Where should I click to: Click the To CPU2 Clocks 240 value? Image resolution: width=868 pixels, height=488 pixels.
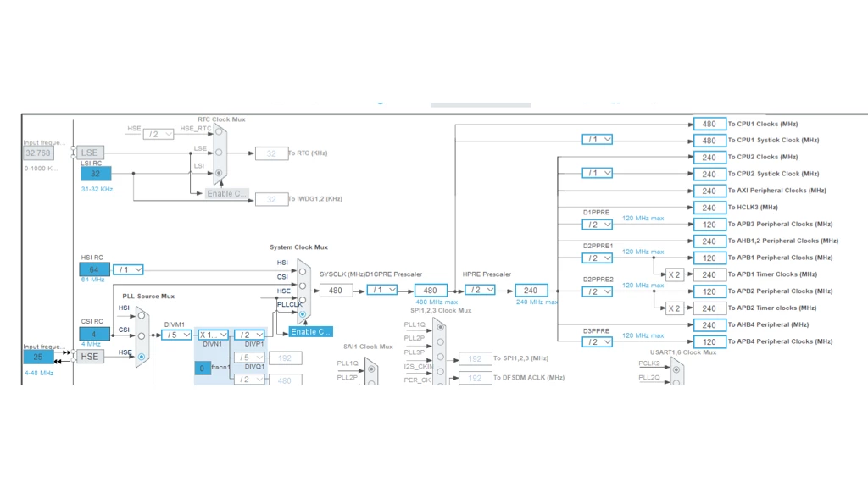point(709,157)
